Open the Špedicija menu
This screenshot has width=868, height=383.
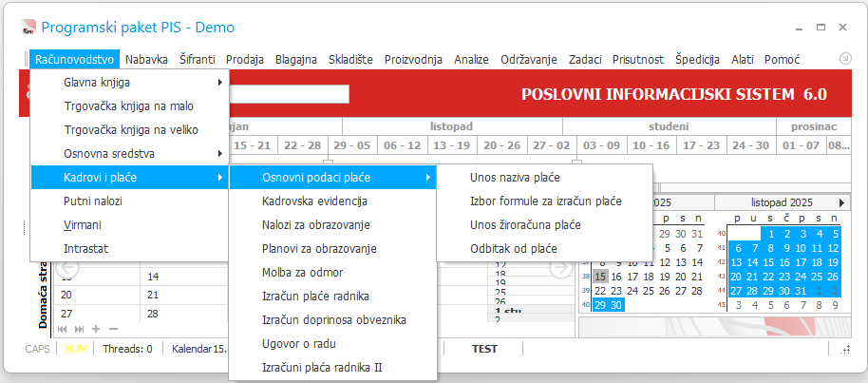click(x=697, y=59)
